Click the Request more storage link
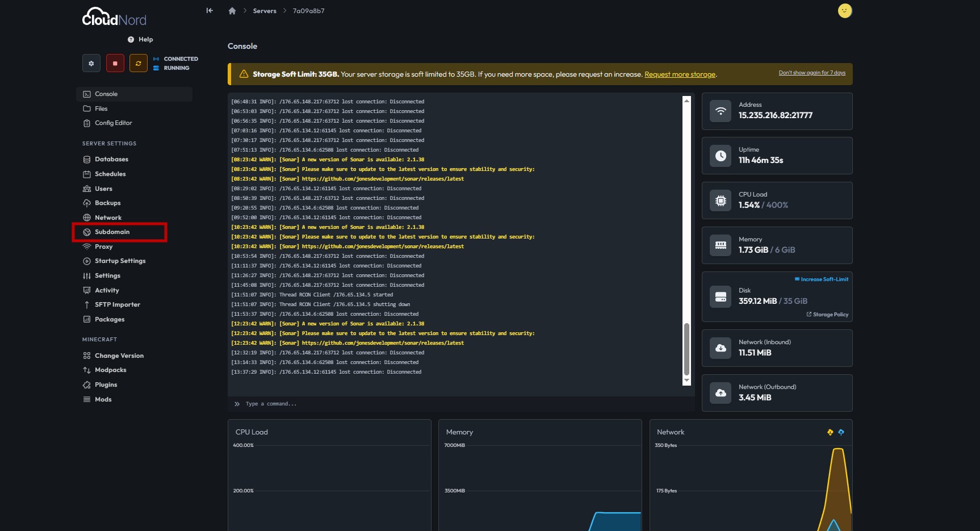The width and height of the screenshot is (980, 531). coord(680,74)
